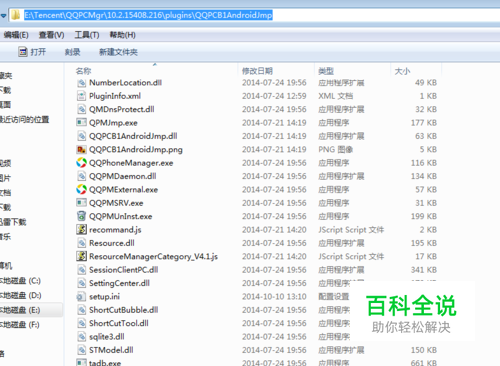Click the 新建文件夹 toolbar button

118,52
